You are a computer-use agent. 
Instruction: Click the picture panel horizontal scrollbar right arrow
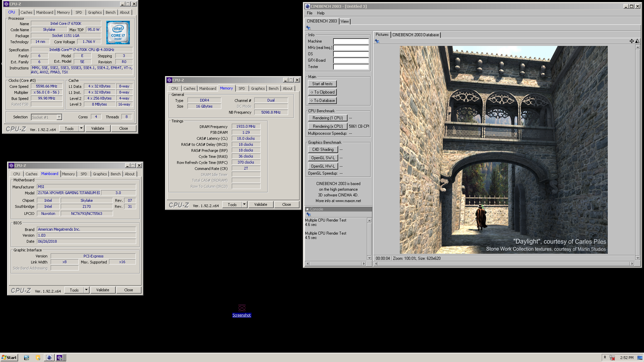632,264
